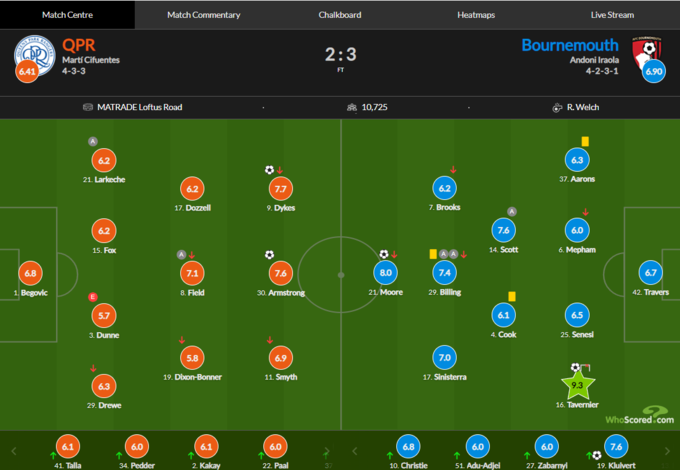Open the Heatmaps tab
The width and height of the screenshot is (680, 470).
pos(476,15)
